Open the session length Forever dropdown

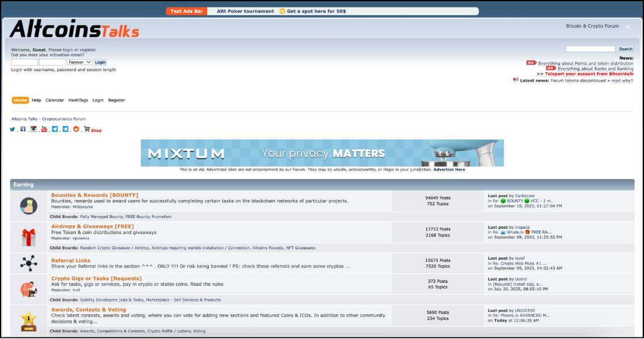click(80, 62)
